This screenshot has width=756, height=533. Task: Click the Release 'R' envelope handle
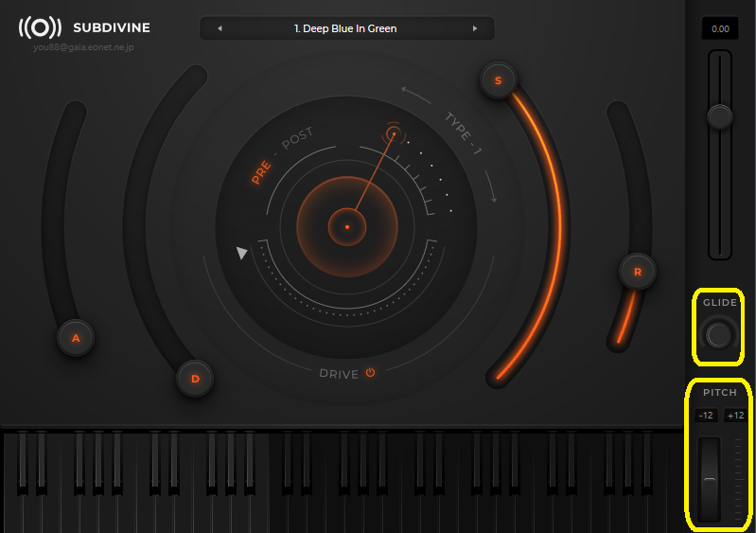[638, 272]
